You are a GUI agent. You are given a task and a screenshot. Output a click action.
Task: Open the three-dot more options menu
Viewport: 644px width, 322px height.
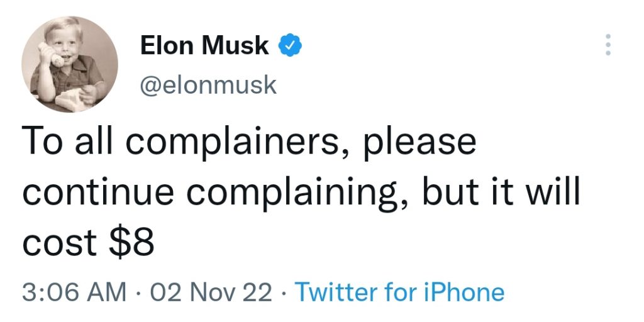pyautogui.click(x=608, y=45)
